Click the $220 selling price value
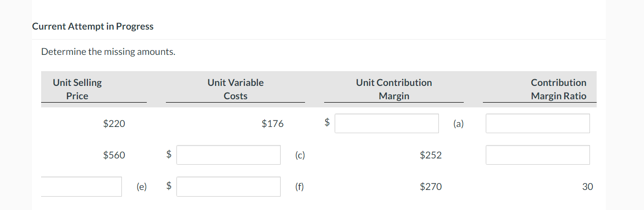This screenshot has width=644, height=210. [x=114, y=124]
